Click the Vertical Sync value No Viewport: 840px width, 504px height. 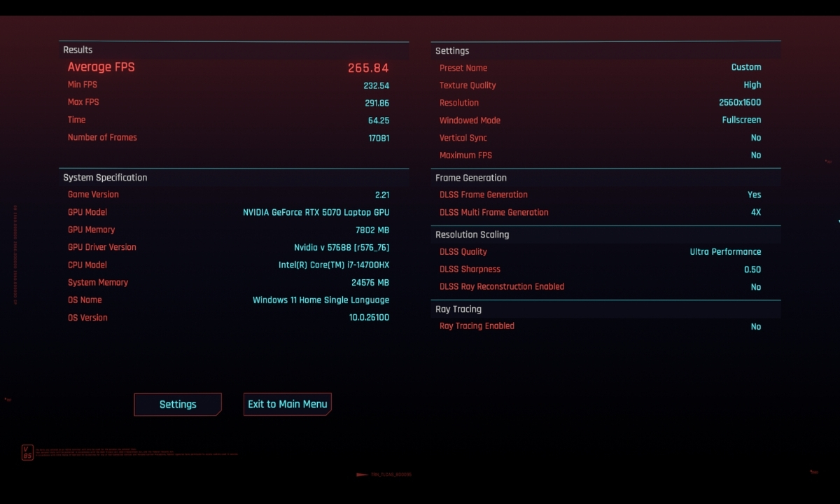click(756, 138)
